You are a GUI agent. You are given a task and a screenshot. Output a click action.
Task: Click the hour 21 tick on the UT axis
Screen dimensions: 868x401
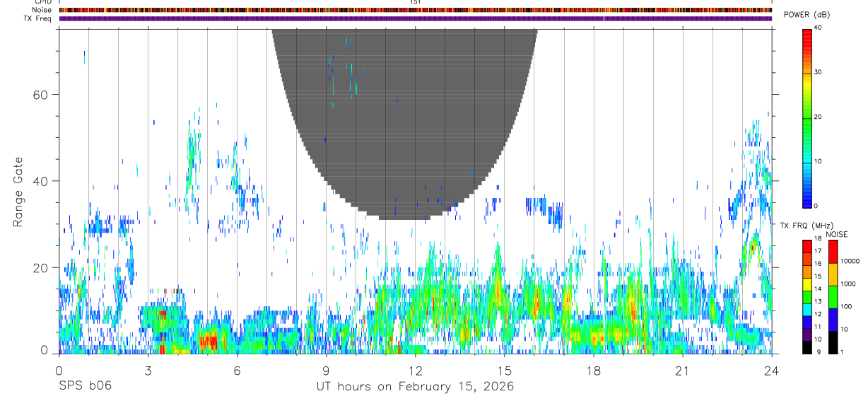point(682,371)
